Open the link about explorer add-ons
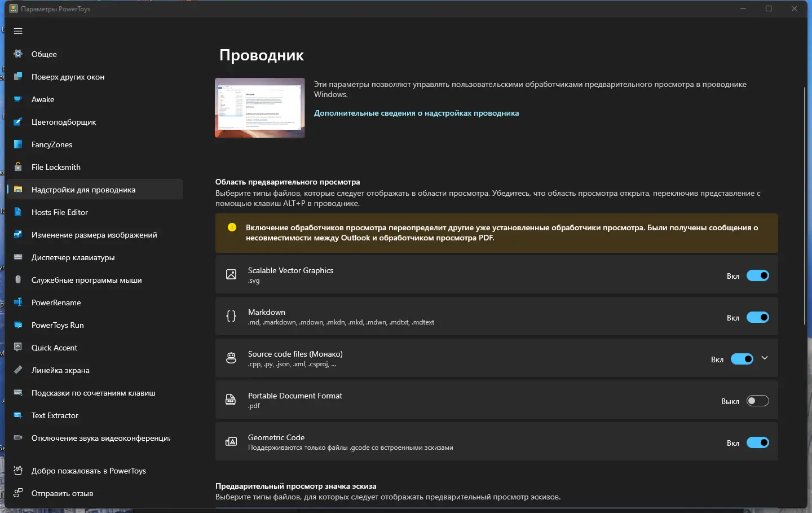The width and height of the screenshot is (812, 513). [416, 113]
